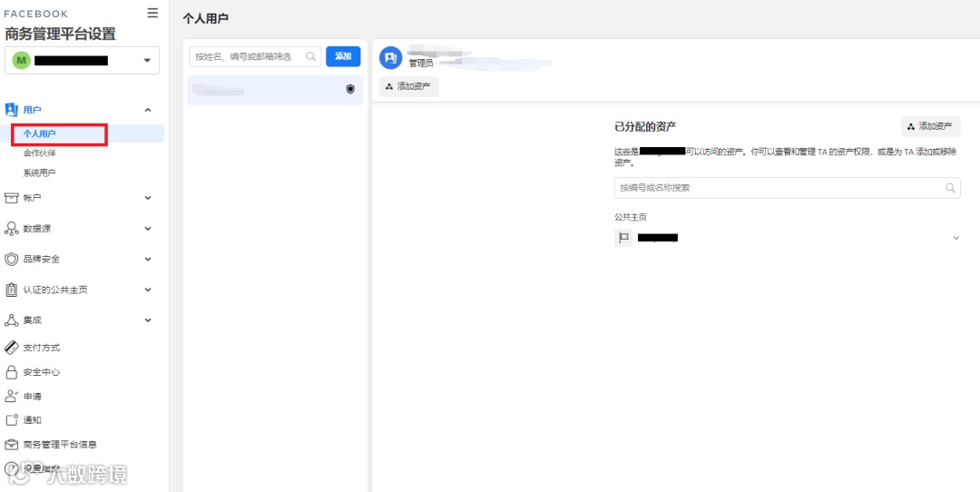The height and width of the screenshot is (492, 980).
Task: Expand the 认证的公共主页 section chevron
Action: click(x=148, y=290)
